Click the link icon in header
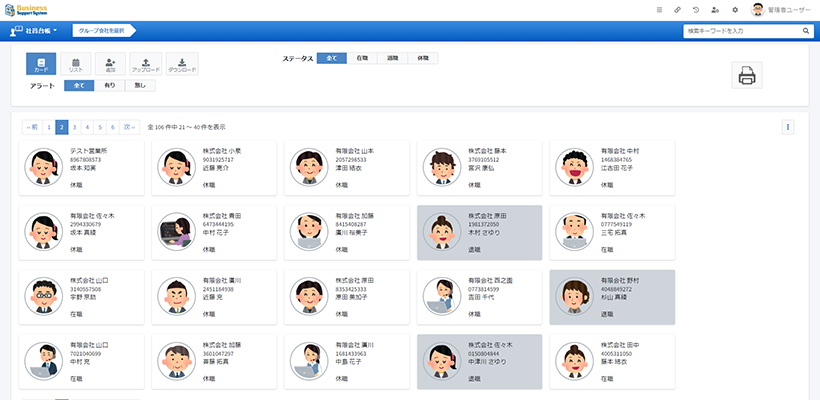The image size is (820, 400). (677, 9)
